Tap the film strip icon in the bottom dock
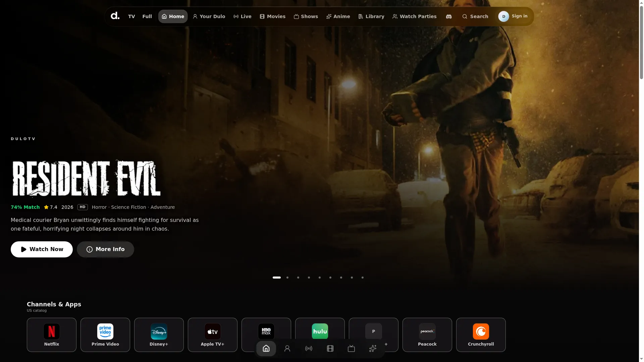 330,349
